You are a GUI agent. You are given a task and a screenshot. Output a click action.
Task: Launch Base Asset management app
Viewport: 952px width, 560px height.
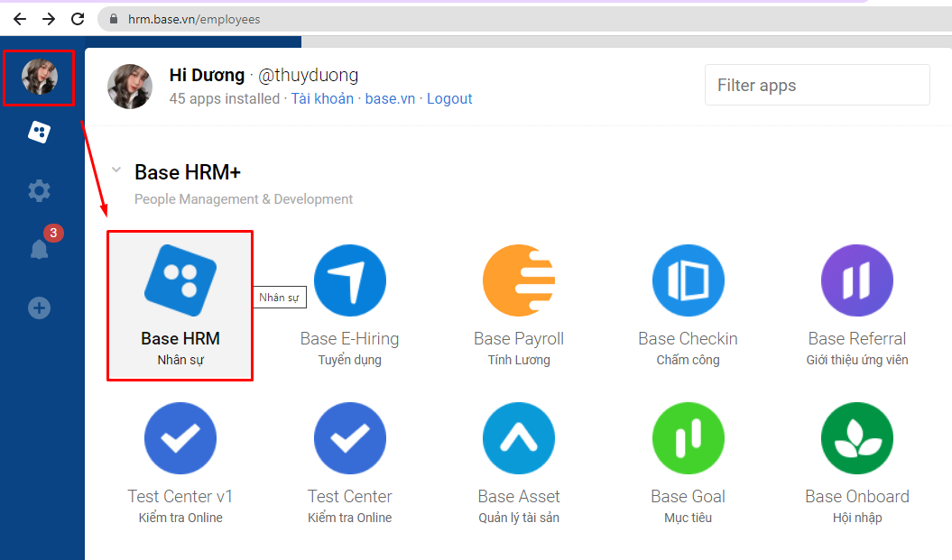coord(518,438)
